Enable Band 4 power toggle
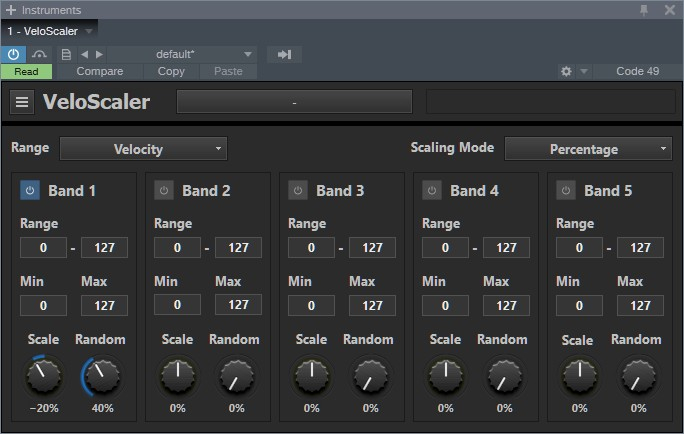 click(x=432, y=190)
